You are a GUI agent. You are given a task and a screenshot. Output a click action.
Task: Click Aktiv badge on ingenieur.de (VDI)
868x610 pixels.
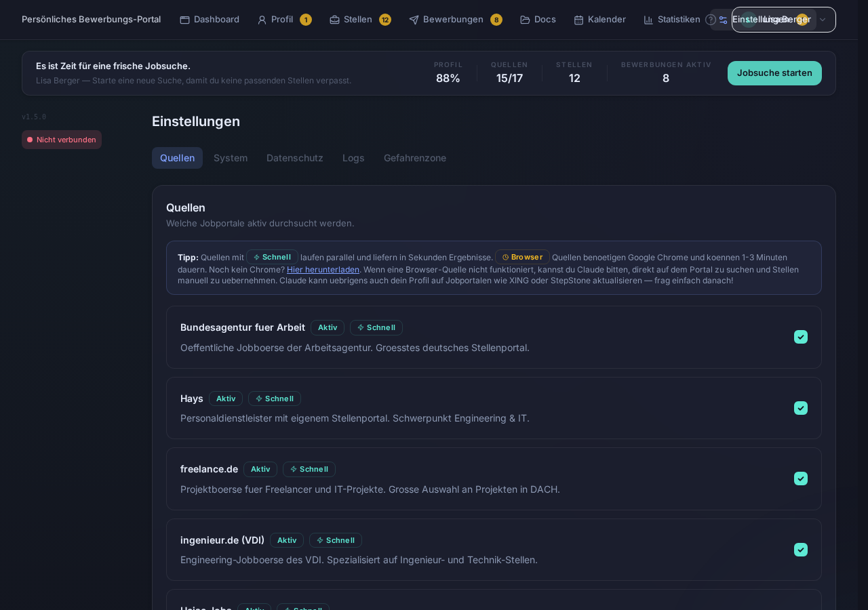coord(287,540)
